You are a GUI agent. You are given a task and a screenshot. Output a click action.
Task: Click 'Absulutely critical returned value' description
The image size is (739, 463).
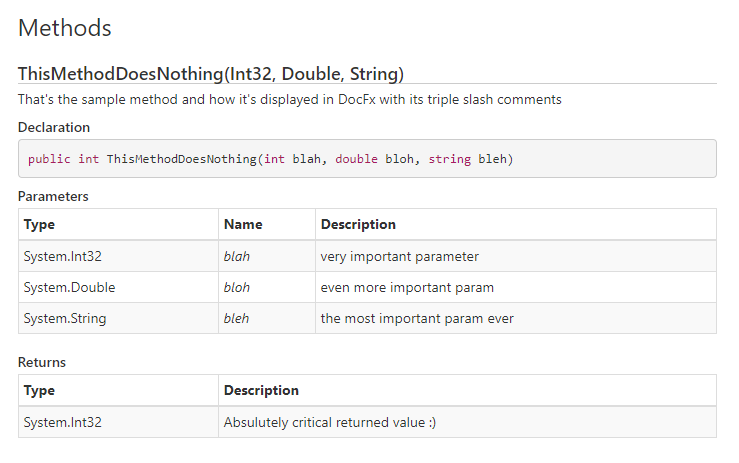pyautogui.click(x=329, y=422)
